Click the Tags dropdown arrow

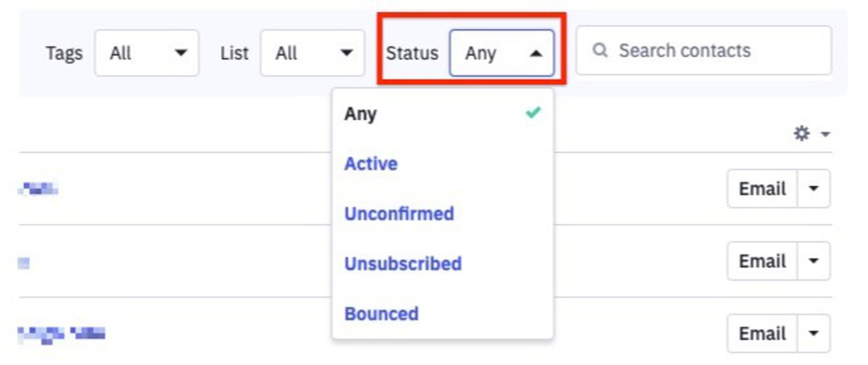[x=182, y=53]
